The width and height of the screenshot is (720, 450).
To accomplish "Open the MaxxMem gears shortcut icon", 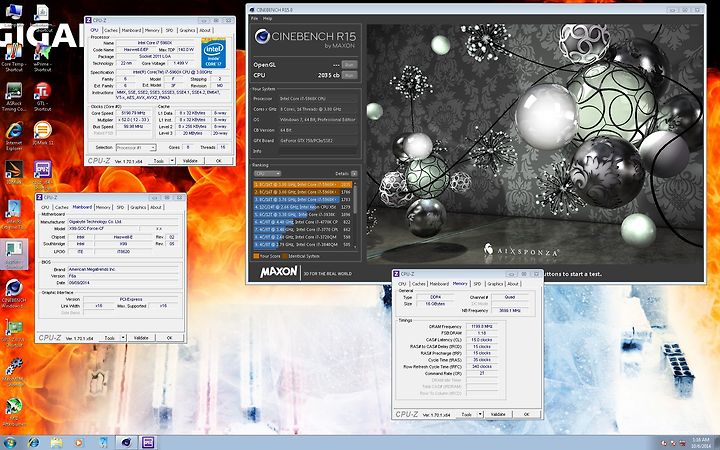I will 14,373.
